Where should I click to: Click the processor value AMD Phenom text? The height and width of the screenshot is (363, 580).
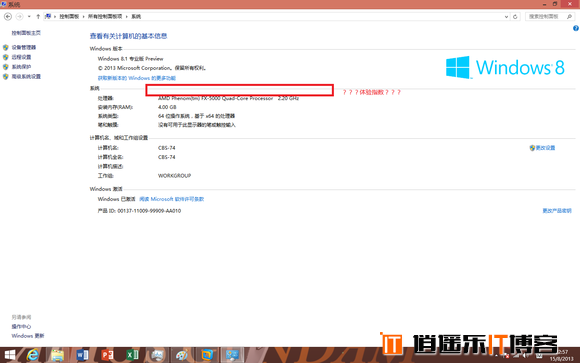pyautogui.click(x=228, y=98)
